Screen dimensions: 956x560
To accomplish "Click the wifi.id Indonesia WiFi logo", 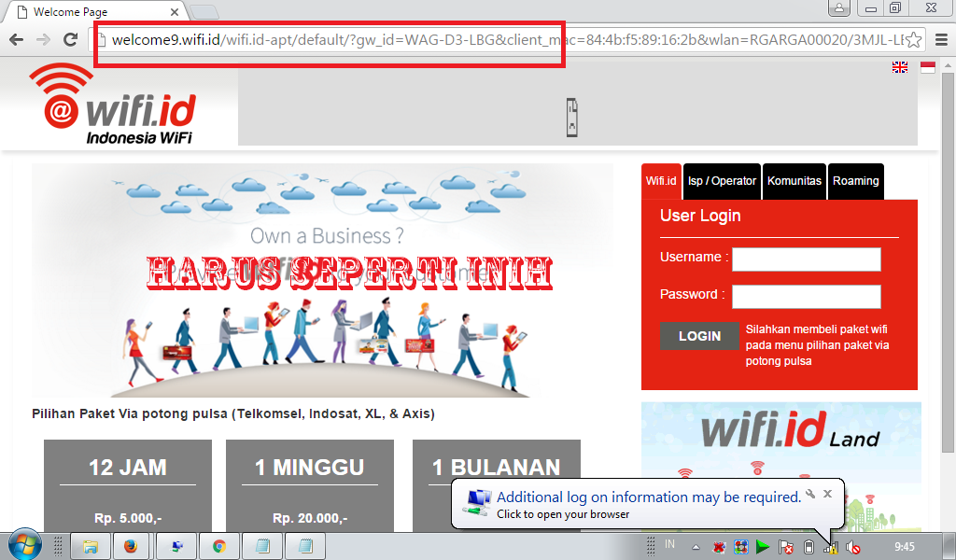I will pyautogui.click(x=113, y=104).
